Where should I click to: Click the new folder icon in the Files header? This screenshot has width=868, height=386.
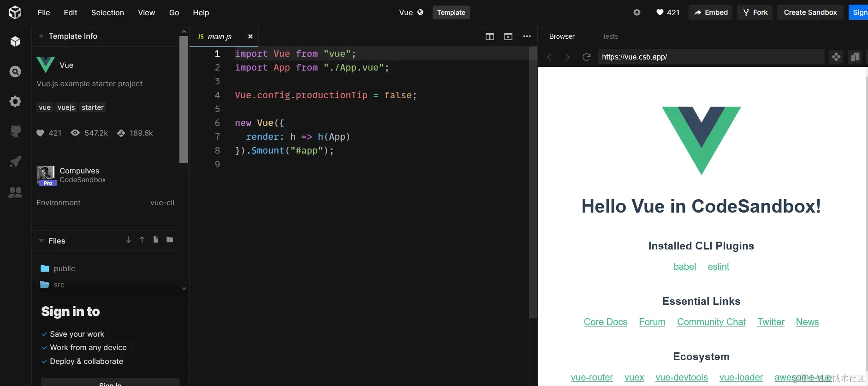pyautogui.click(x=170, y=240)
